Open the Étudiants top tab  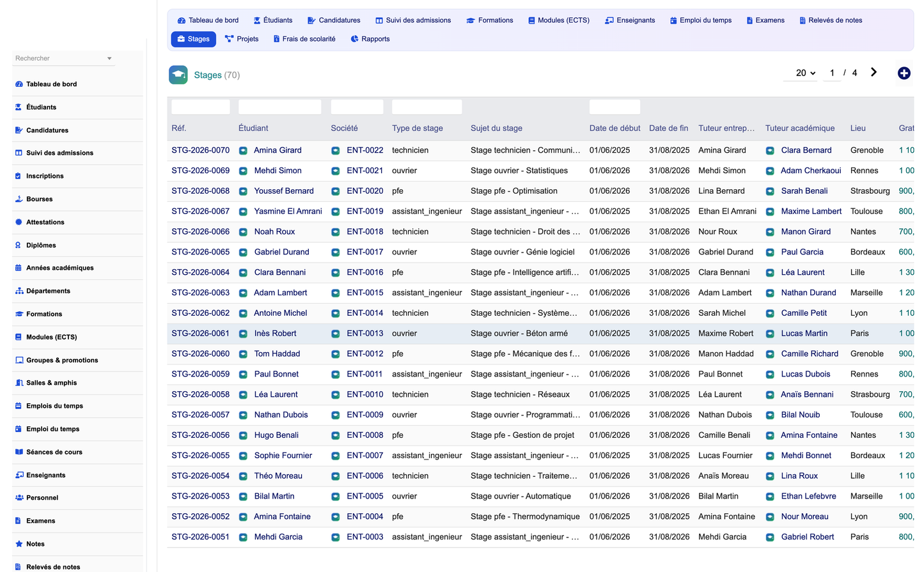tap(273, 20)
